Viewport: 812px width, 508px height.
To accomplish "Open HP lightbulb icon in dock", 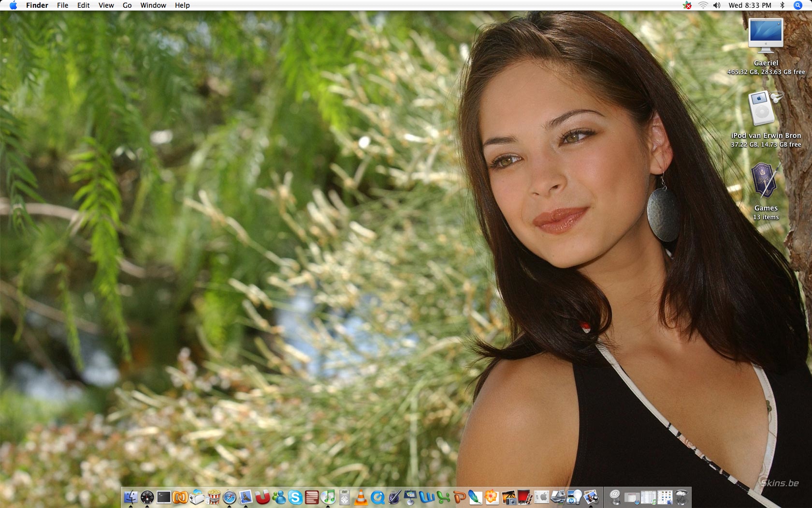I will pyautogui.click(x=574, y=497).
